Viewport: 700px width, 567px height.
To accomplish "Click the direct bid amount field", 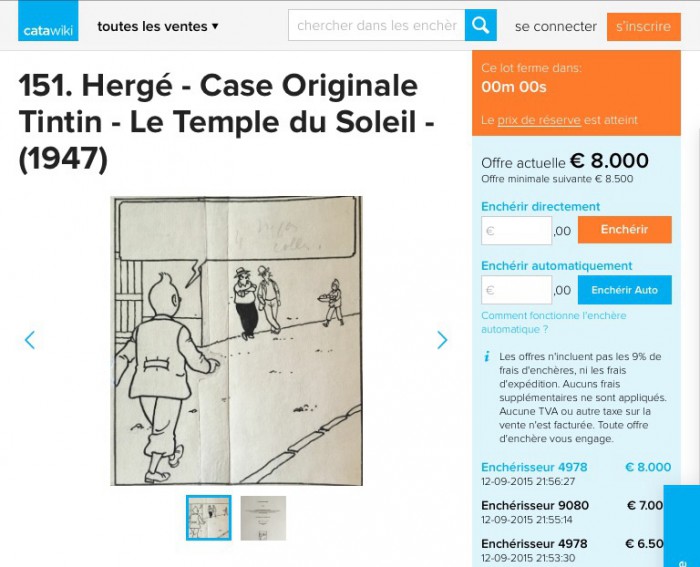I will (x=517, y=230).
